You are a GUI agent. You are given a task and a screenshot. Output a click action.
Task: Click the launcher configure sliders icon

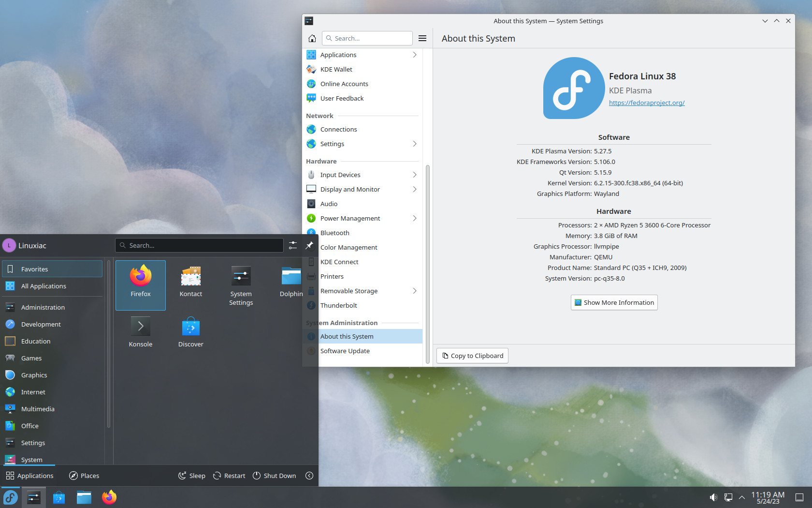pyautogui.click(x=293, y=245)
